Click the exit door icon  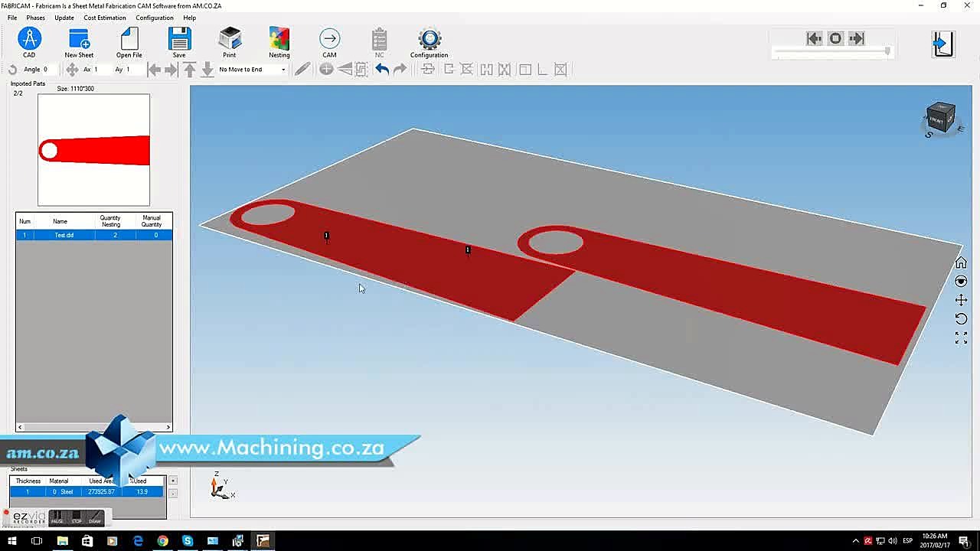point(943,44)
